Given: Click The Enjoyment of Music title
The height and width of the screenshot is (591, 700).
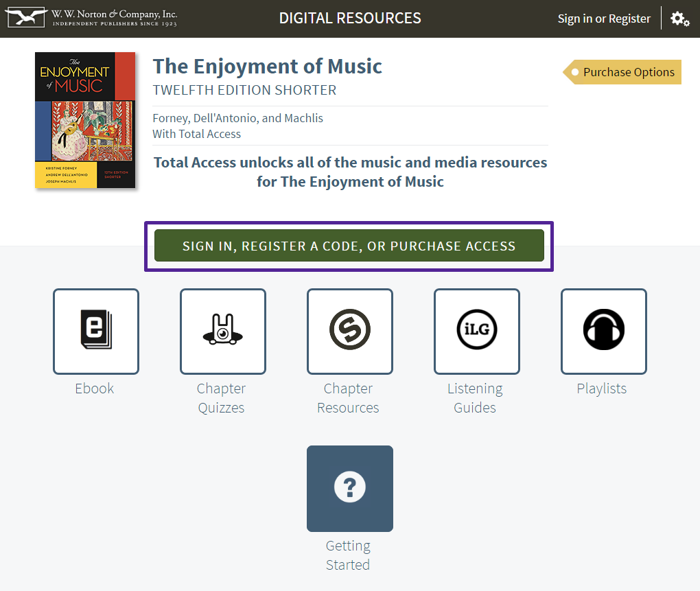Looking at the screenshot, I should 268,66.
